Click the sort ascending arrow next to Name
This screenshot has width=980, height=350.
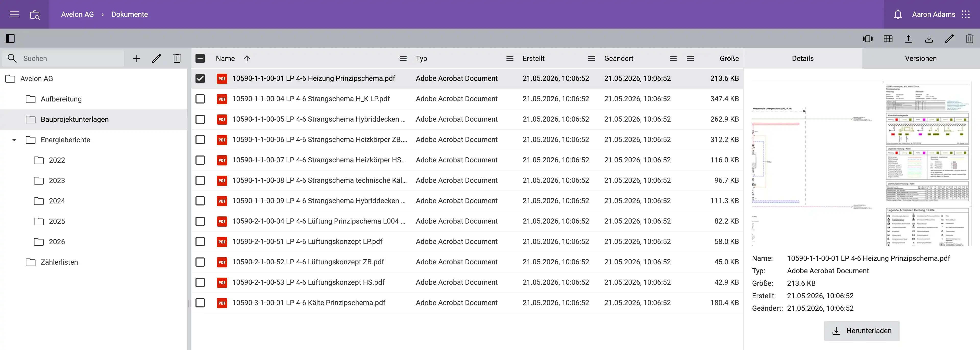[x=247, y=59]
